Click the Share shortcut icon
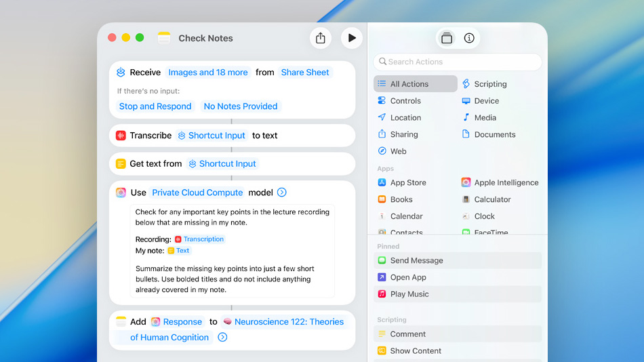This screenshot has height=362, width=644. (321, 38)
